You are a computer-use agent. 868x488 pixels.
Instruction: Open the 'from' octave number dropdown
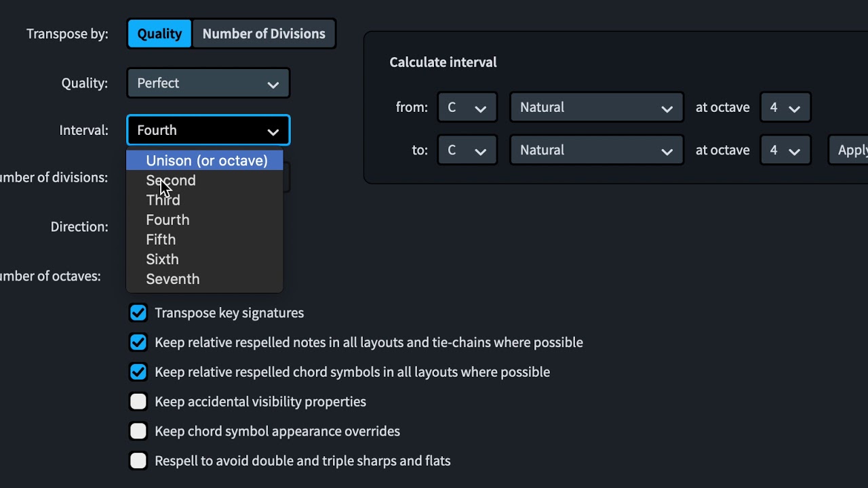tap(785, 107)
